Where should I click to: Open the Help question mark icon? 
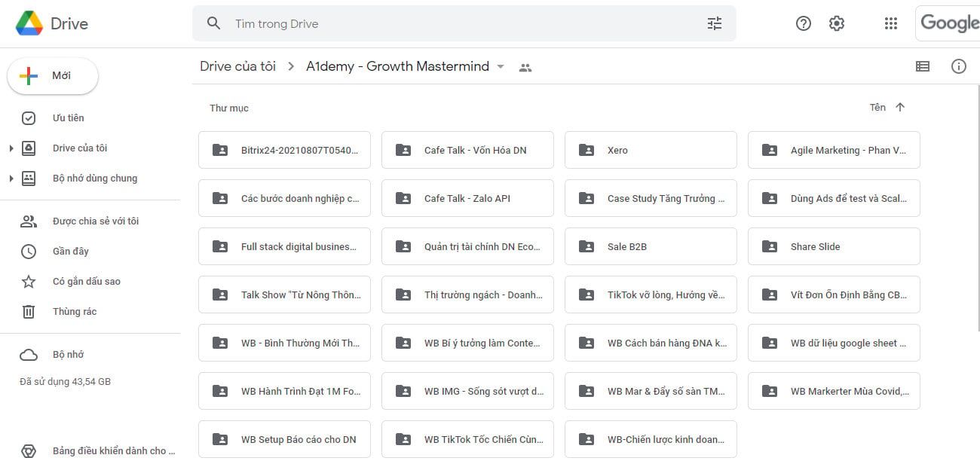click(804, 24)
